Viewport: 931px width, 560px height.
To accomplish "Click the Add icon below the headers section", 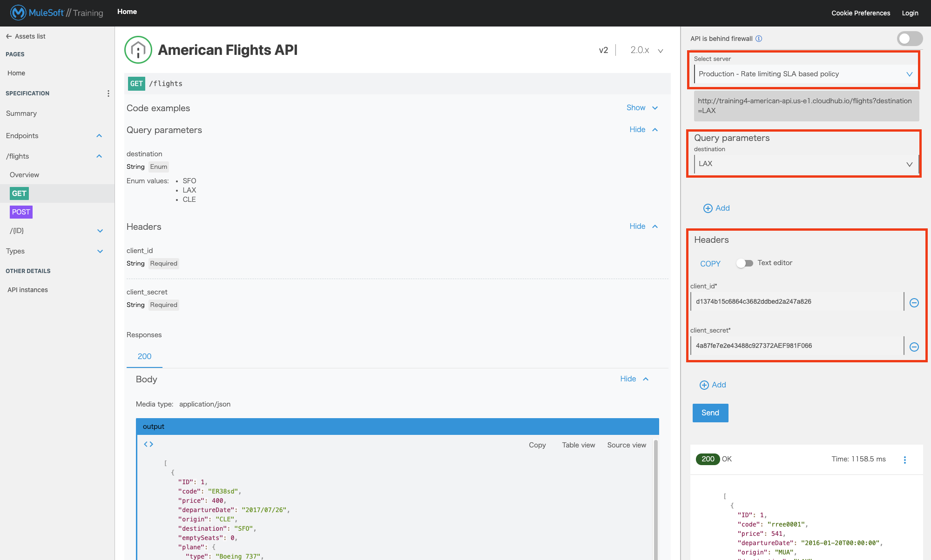I will [704, 385].
